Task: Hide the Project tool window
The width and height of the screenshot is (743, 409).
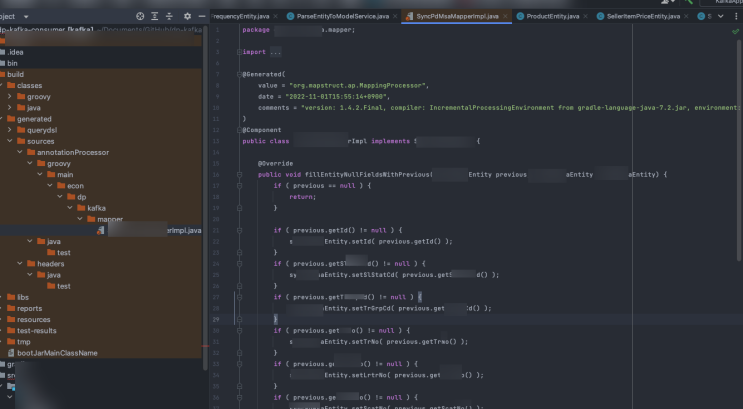Action: 202,16
